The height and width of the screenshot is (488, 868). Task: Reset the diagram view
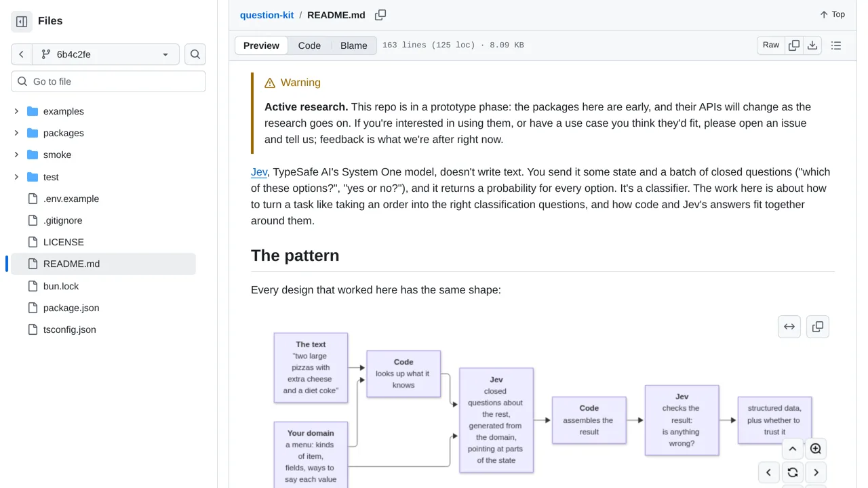pyautogui.click(x=792, y=472)
